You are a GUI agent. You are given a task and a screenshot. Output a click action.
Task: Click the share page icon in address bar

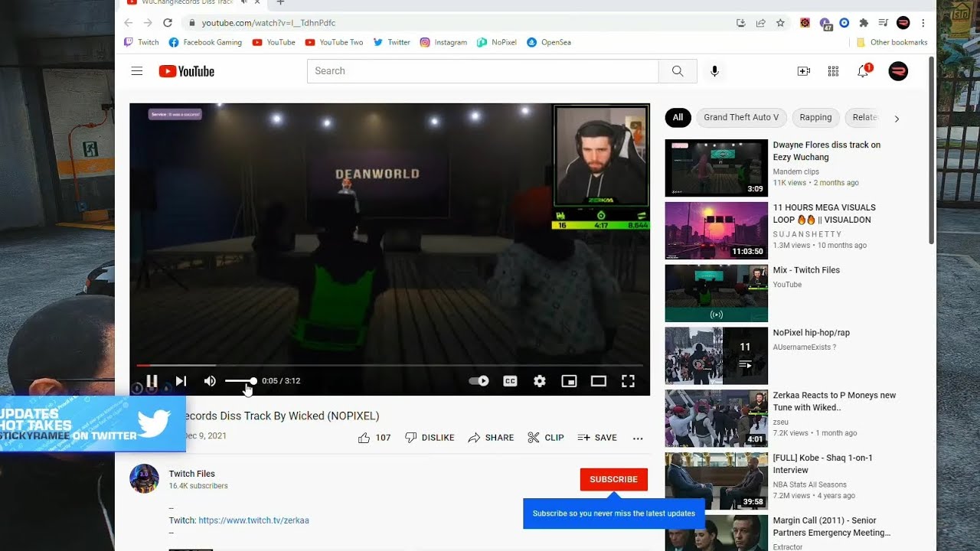coord(760,23)
